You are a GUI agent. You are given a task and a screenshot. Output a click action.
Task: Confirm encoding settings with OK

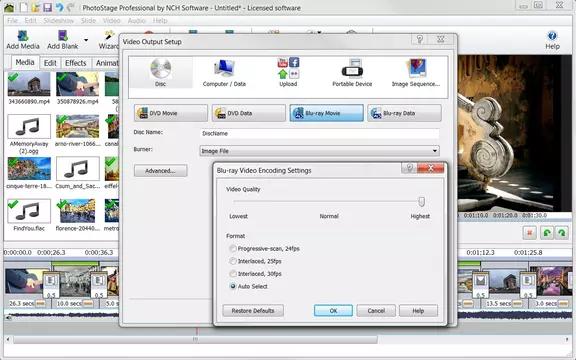333,311
